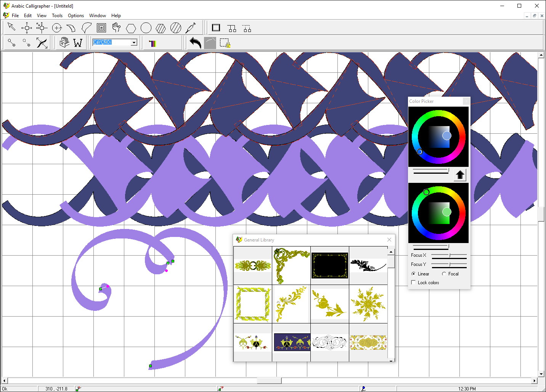The width and height of the screenshot is (546, 392).
Task: Select the black framed rectangle thumbnail
Action: 330,266
